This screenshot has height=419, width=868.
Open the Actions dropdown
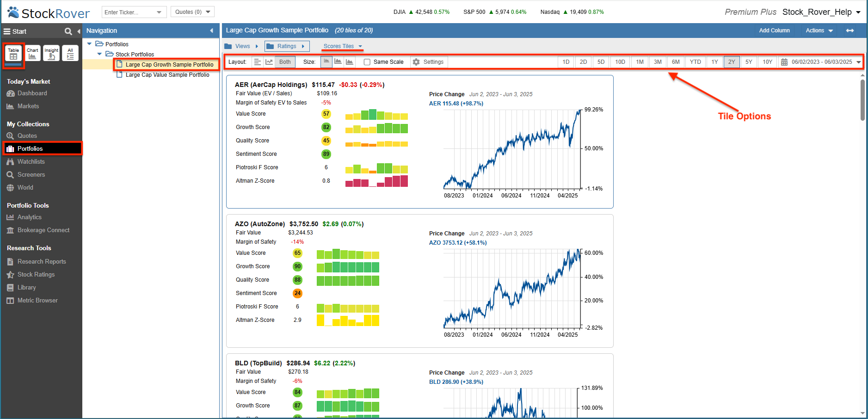[x=819, y=31]
